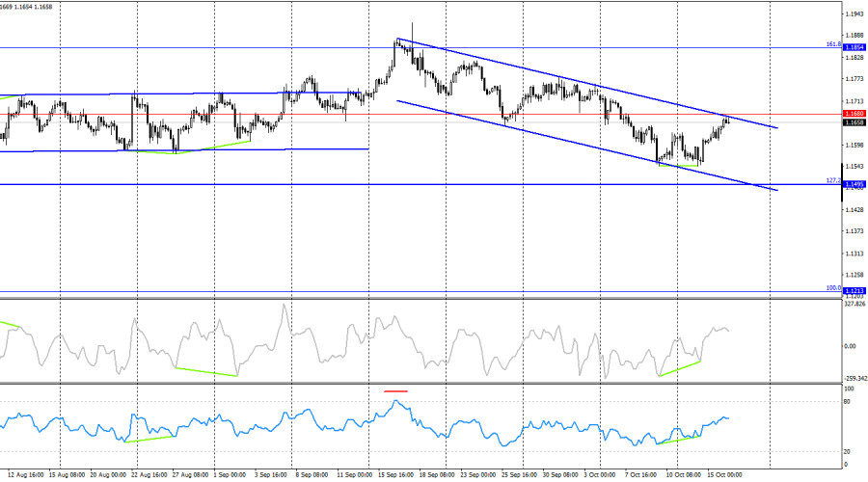Screen dimensions: 868x482
Task: Click the 23 Sep 00:00 date label
Action: [x=478, y=475]
